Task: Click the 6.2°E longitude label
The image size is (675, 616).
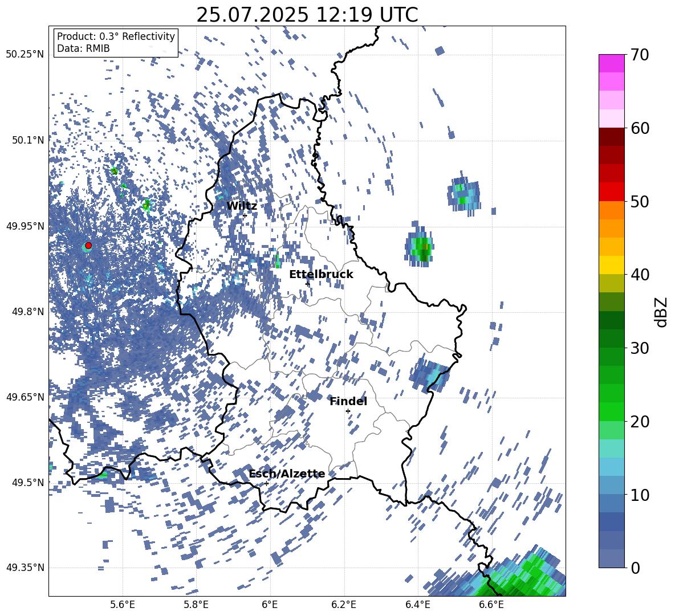Action: (344, 605)
